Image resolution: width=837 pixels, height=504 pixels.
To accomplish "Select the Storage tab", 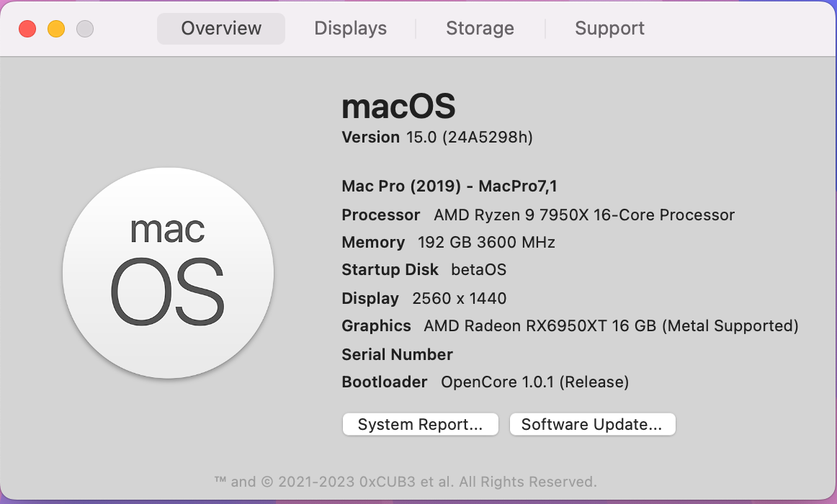I will click(480, 29).
